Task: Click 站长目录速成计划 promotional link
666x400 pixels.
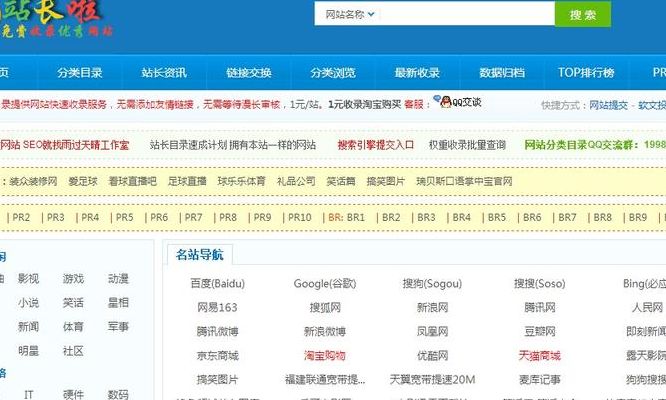Action: [232, 145]
